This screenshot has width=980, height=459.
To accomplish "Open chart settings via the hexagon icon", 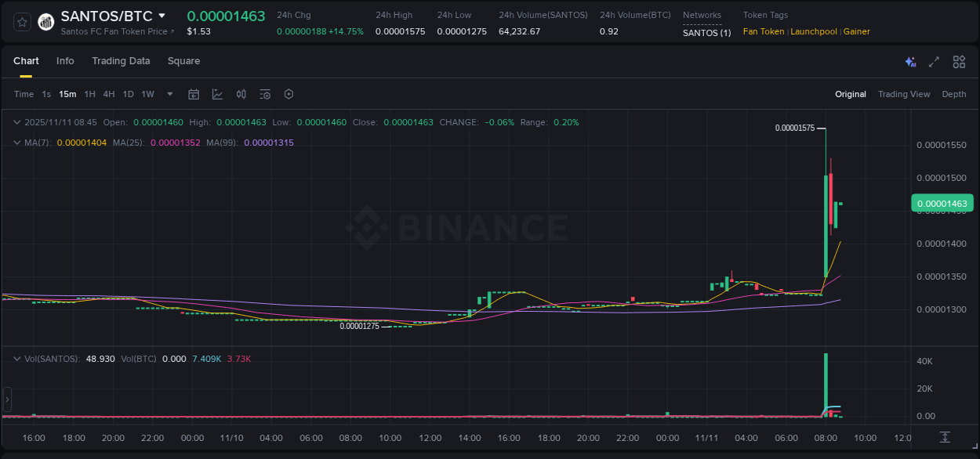I will click(x=289, y=94).
